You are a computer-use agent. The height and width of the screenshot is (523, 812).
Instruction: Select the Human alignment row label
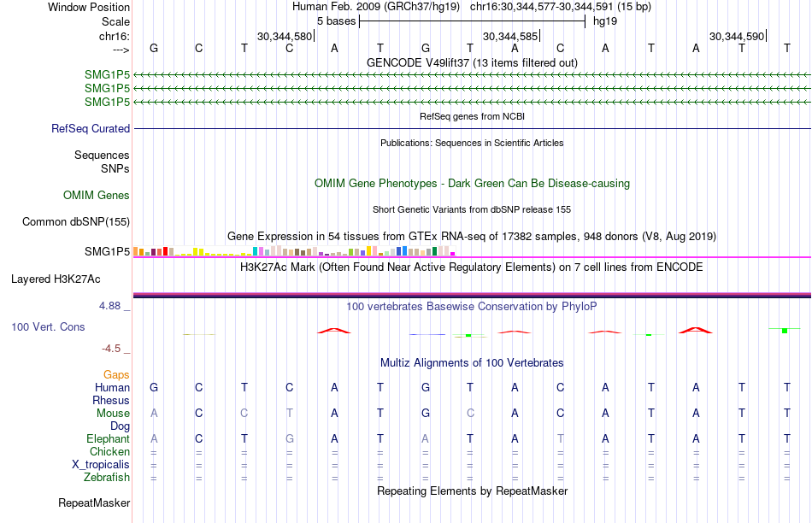[112, 387]
